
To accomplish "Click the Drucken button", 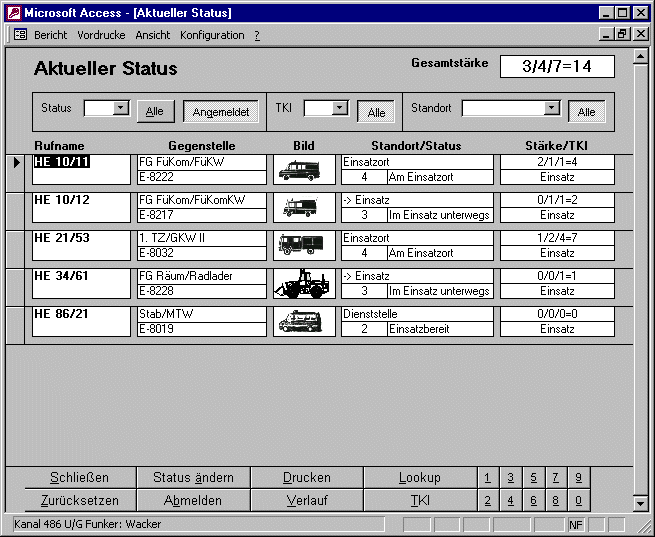I will point(307,477).
